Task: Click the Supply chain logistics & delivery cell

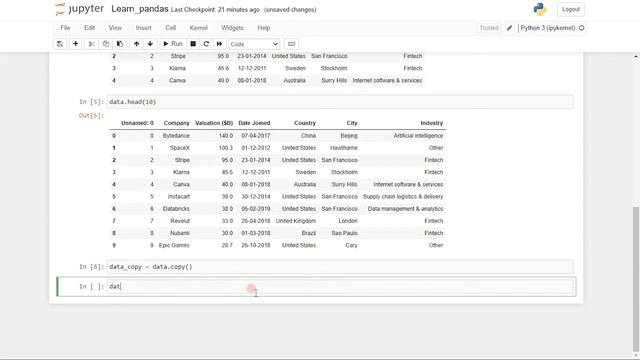Action: pyautogui.click(x=403, y=196)
